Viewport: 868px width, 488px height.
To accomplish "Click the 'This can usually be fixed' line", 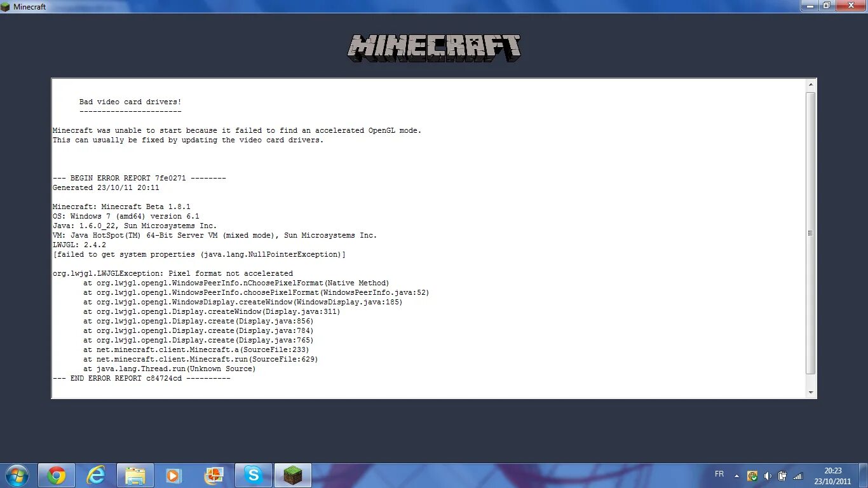I will tap(188, 140).
